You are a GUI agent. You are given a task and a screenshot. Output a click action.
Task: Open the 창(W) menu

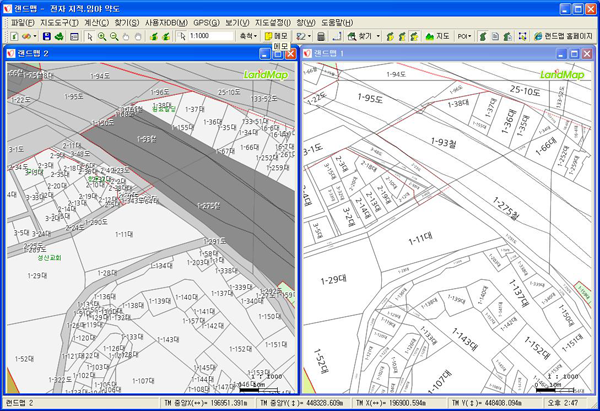305,23
